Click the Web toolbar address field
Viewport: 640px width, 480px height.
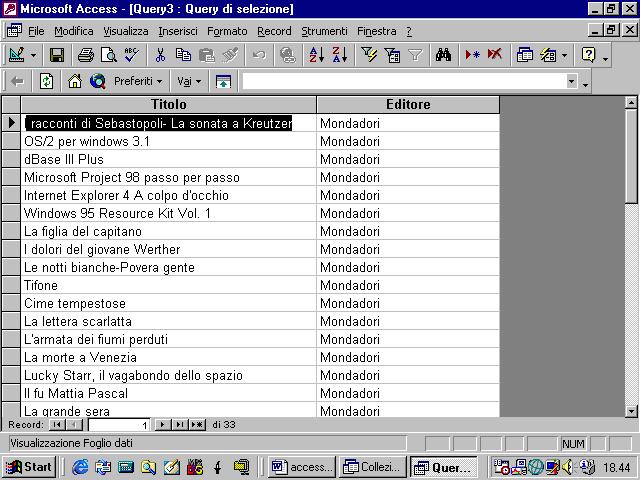coord(404,82)
